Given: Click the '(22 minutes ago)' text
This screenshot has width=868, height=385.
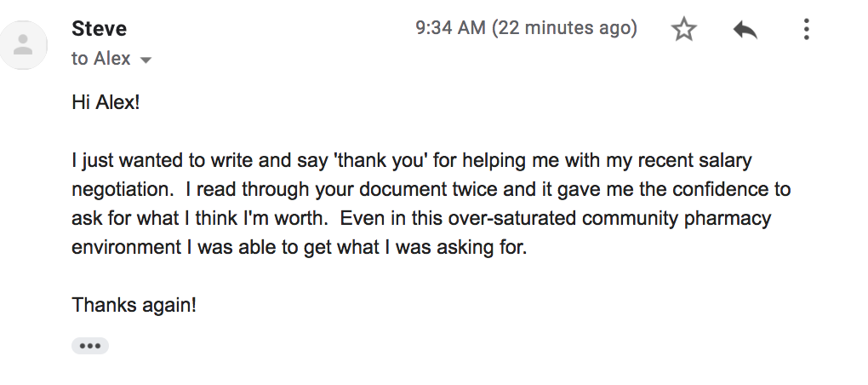Looking at the screenshot, I should pyautogui.click(x=564, y=29).
